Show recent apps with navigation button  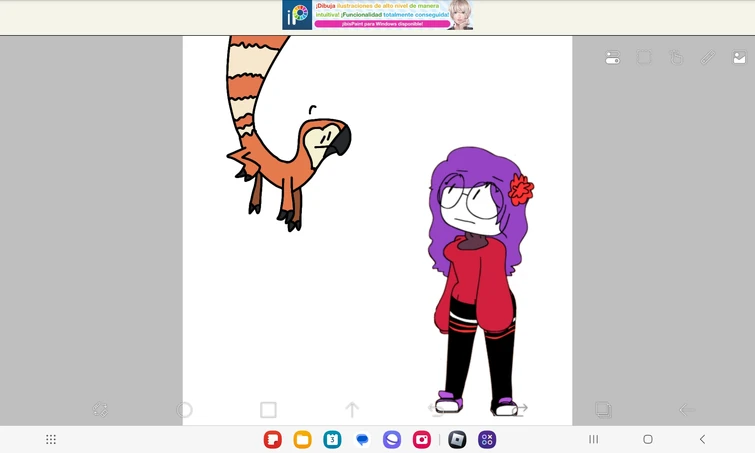point(594,439)
